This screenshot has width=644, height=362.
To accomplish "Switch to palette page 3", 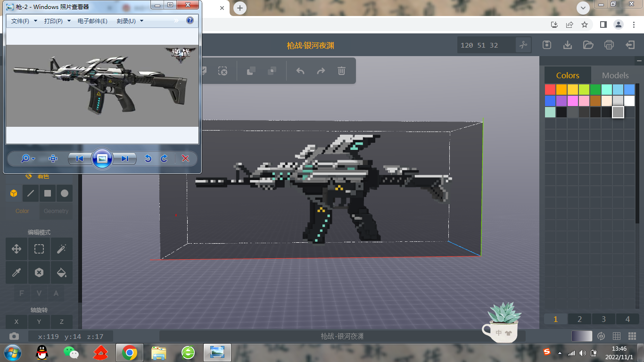I will [603, 319].
